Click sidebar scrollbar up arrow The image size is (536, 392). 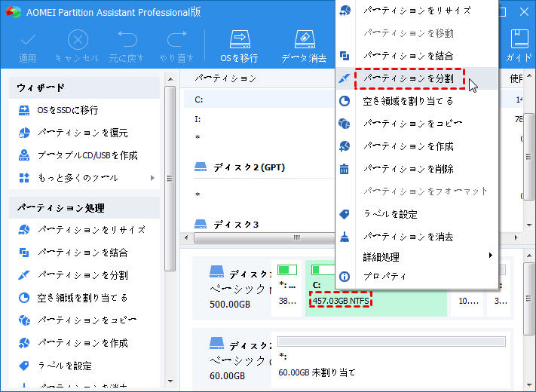pos(170,79)
